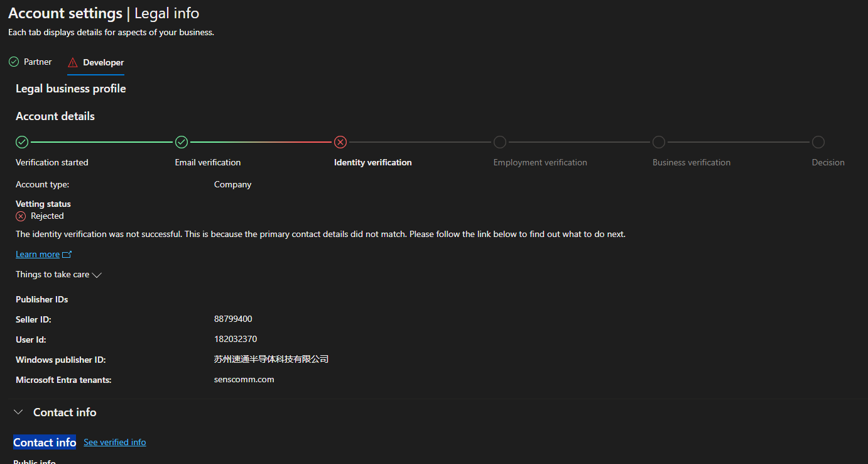Open the Learn more link
868x464 pixels.
click(x=38, y=254)
